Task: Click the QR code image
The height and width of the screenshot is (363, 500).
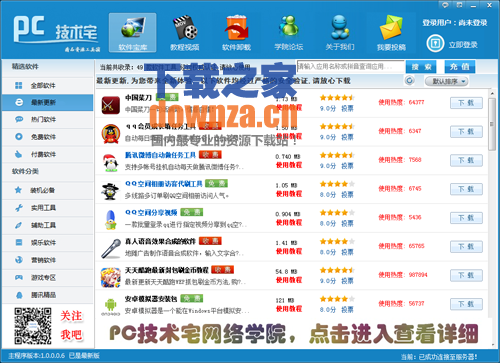Action: [33, 326]
